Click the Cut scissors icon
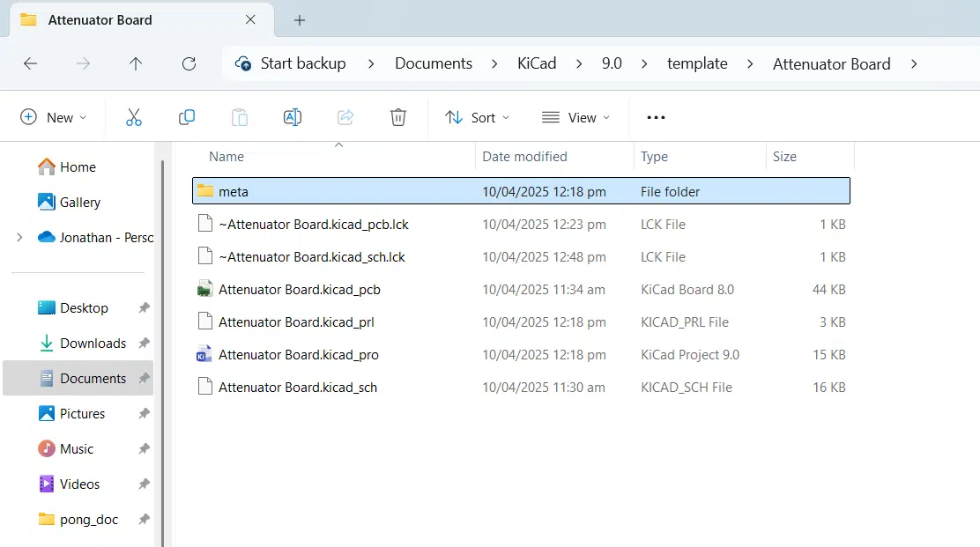Viewport: 980px width, 547px height. pos(134,117)
